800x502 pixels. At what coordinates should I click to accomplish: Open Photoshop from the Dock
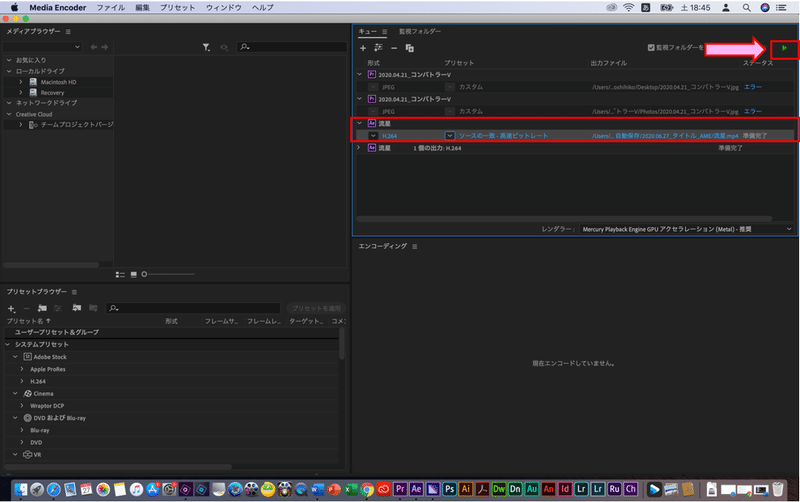tap(449, 489)
